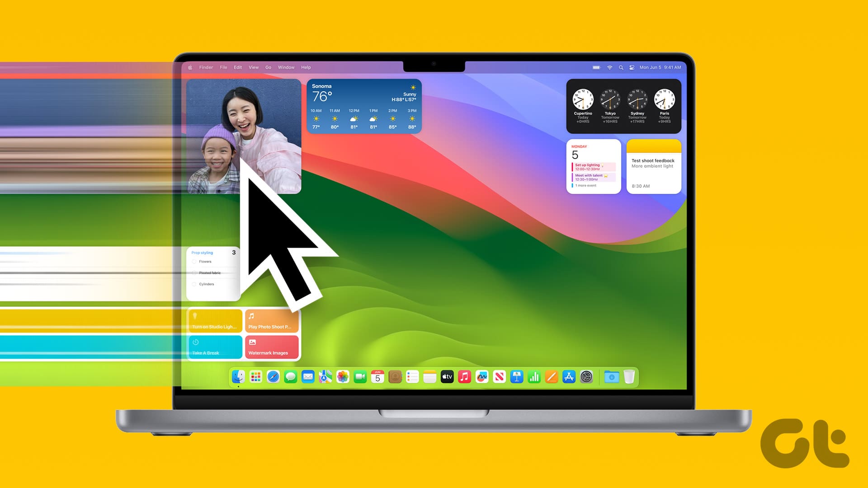This screenshot has height=488, width=868.
Task: Open Photos app in dock
Action: [x=343, y=376]
